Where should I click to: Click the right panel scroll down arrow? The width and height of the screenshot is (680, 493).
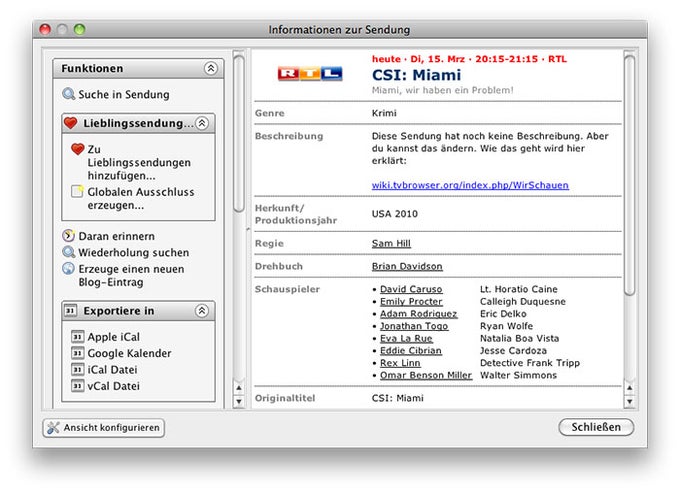629,402
